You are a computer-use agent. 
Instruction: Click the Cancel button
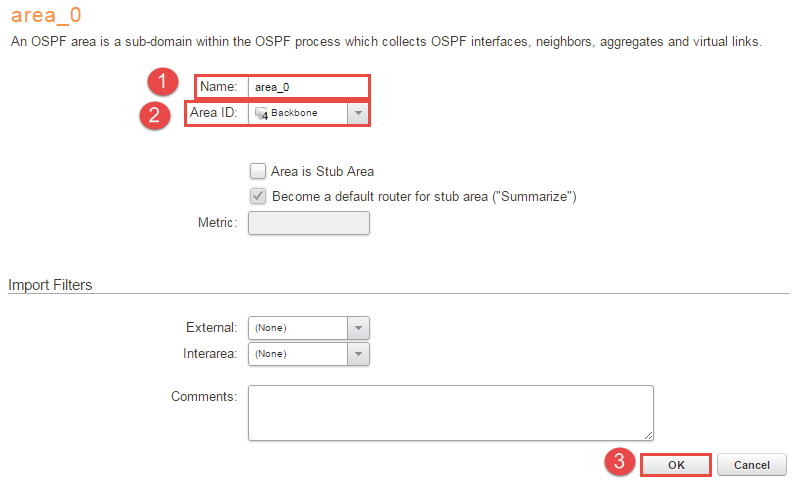(x=752, y=465)
